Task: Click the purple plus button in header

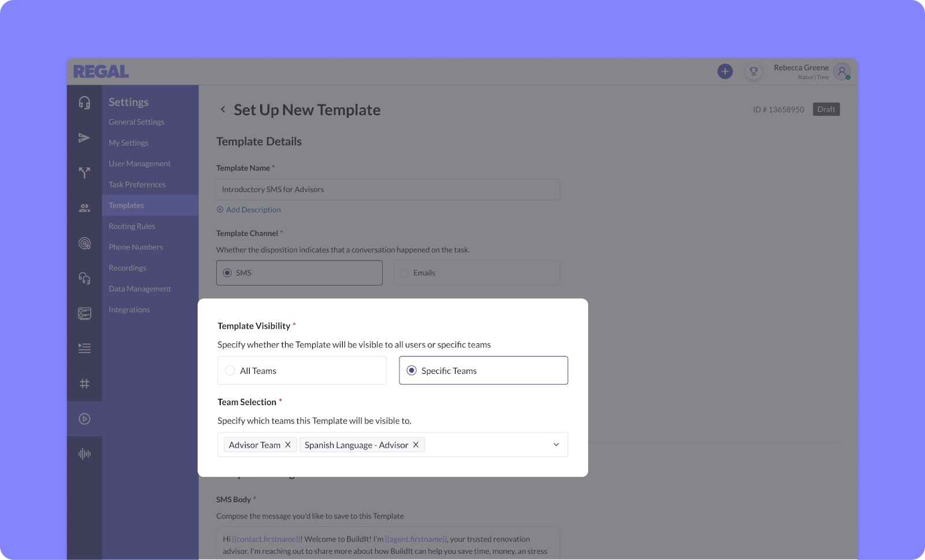Action: pyautogui.click(x=725, y=71)
